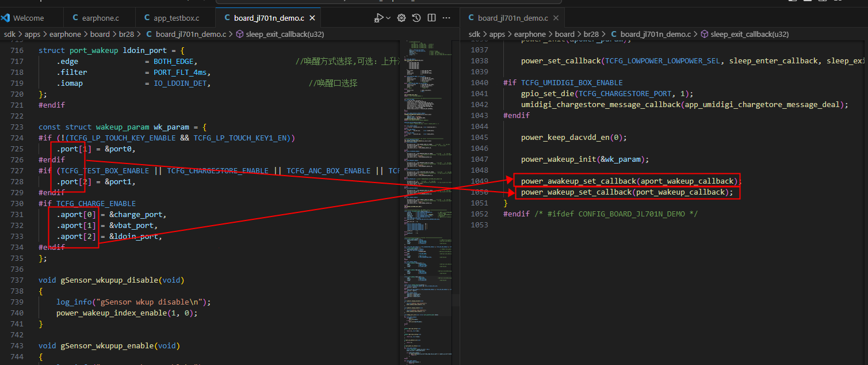Image resolution: width=868 pixels, height=365 pixels.
Task: Click 'sdk' in left pane breadcrumb
Action: pyautogui.click(x=10, y=34)
